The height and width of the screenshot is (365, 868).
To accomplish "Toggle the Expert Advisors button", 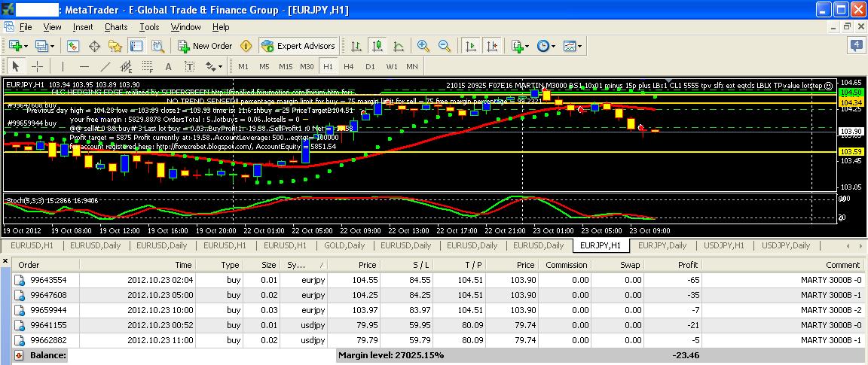I will point(298,46).
